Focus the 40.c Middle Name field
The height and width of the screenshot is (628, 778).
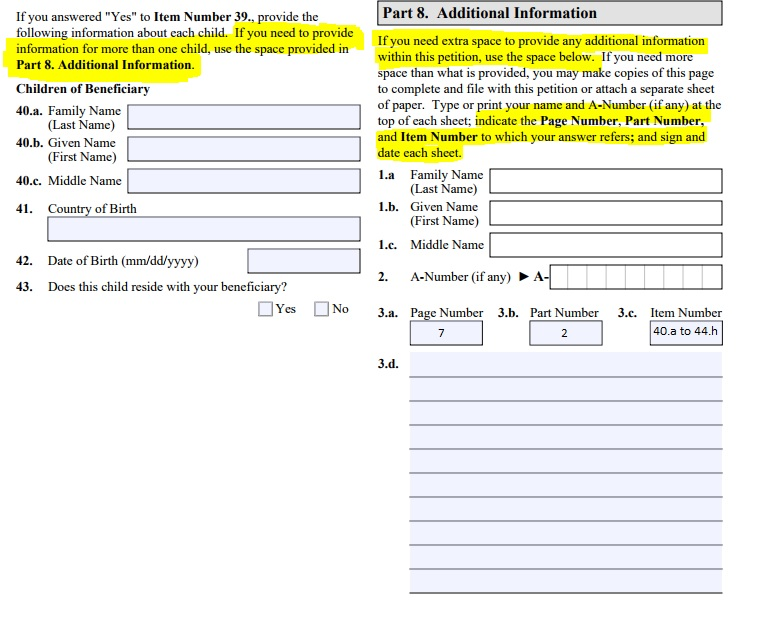243,181
